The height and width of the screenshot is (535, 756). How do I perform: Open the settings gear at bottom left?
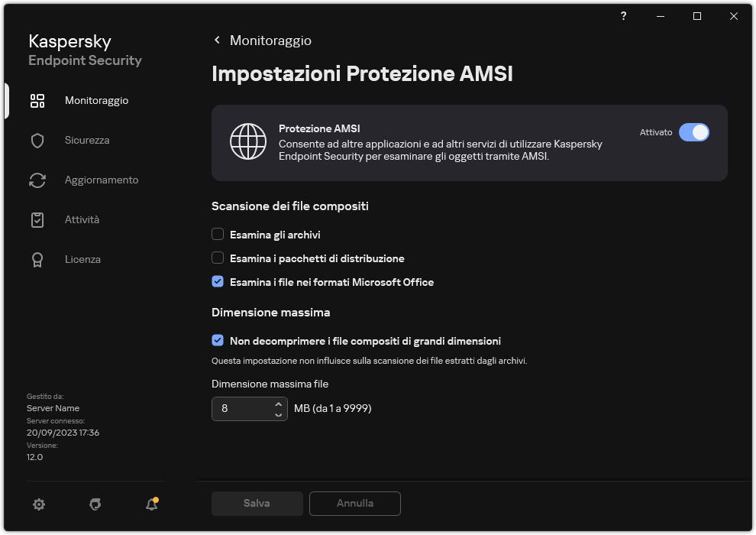click(x=39, y=504)
